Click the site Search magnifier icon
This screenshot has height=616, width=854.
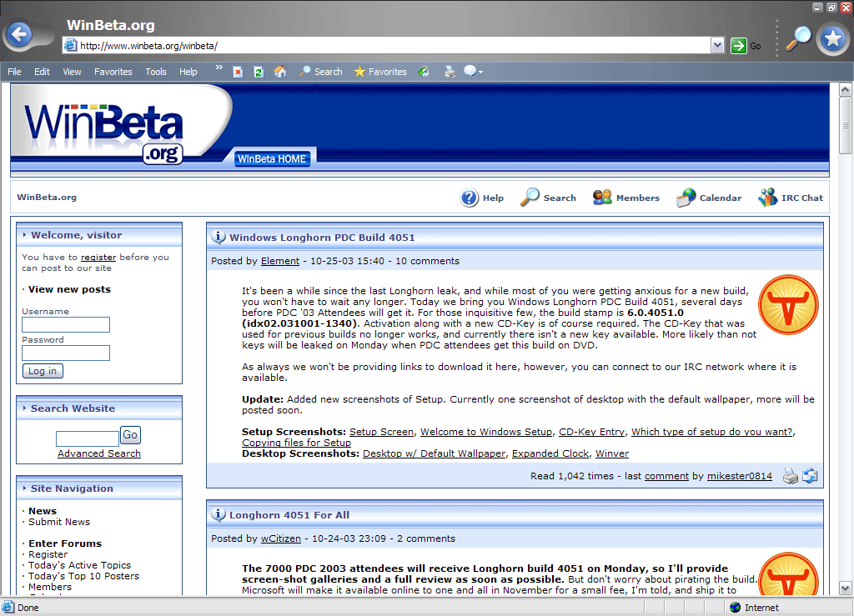tap(530, 198)
